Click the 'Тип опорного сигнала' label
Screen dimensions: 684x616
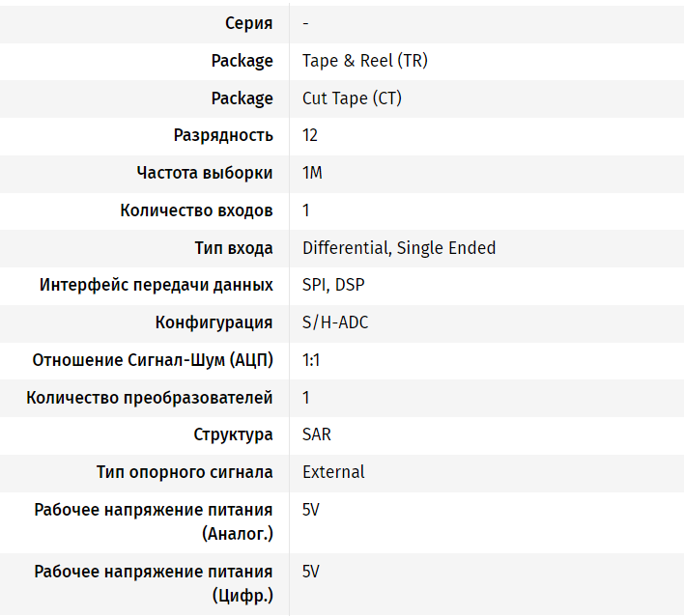click(x=185, y=473)
